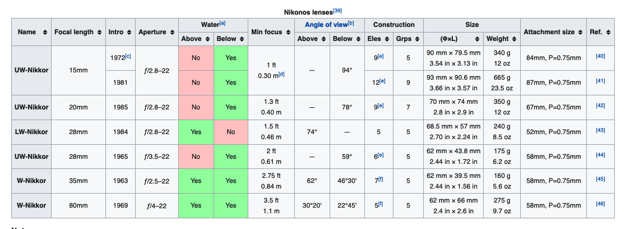
Task: Click the 30°20' above angle cell
Action: coord(312,205)
